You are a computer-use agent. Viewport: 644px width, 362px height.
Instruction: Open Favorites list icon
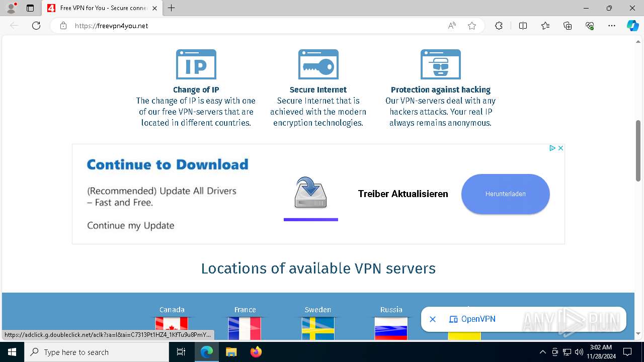pyautogui.click(x=545, y=26)
